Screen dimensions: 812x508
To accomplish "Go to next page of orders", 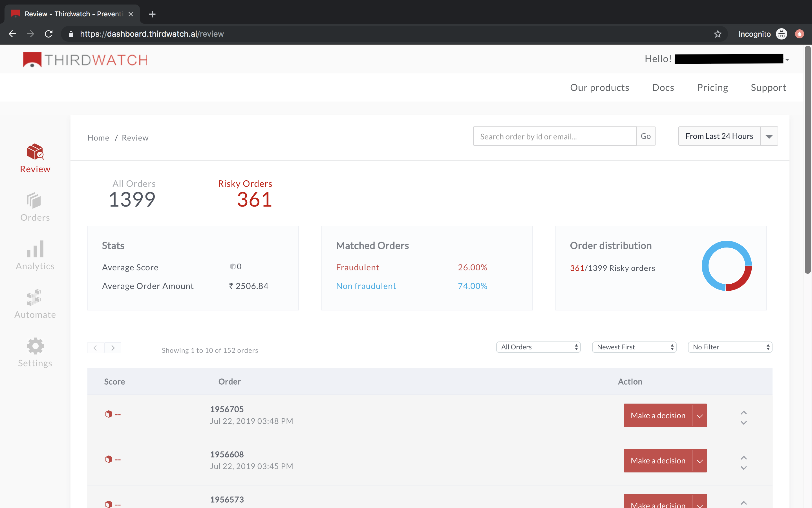I will (x=113, y=348).
